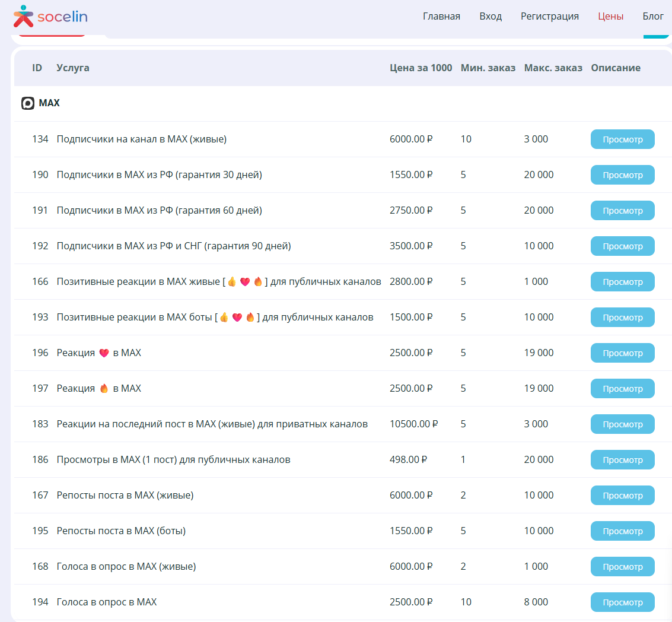Viewport: 672px width, 622px height.
Task: Click the Цена за 1000 column header
Action: coord(421,68)
